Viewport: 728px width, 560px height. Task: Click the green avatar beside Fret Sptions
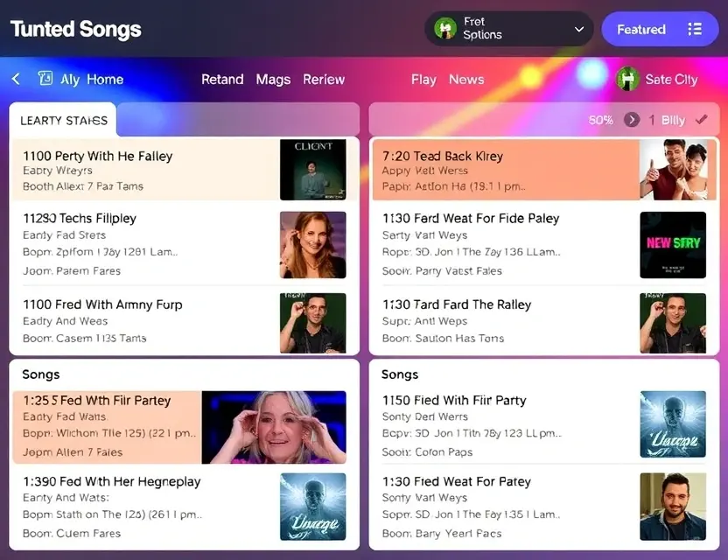445,29
